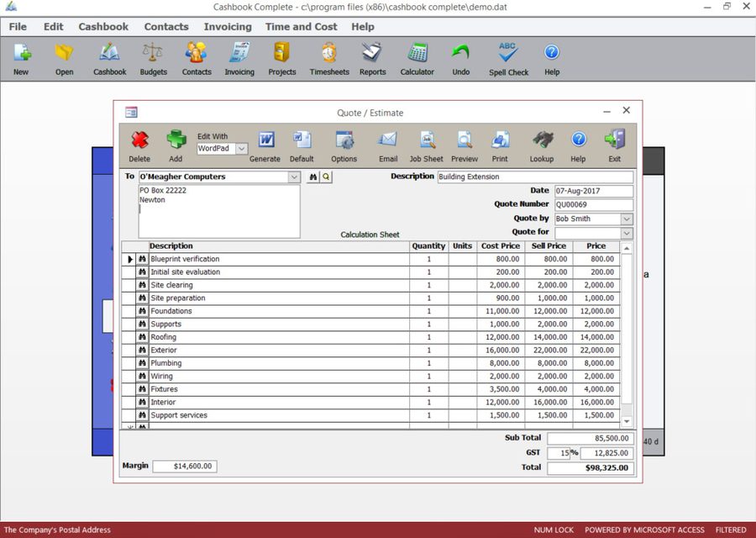The width and height of the screenshot is (756, 538).
Task: Print the quote
Action: [x=500, y=140]
